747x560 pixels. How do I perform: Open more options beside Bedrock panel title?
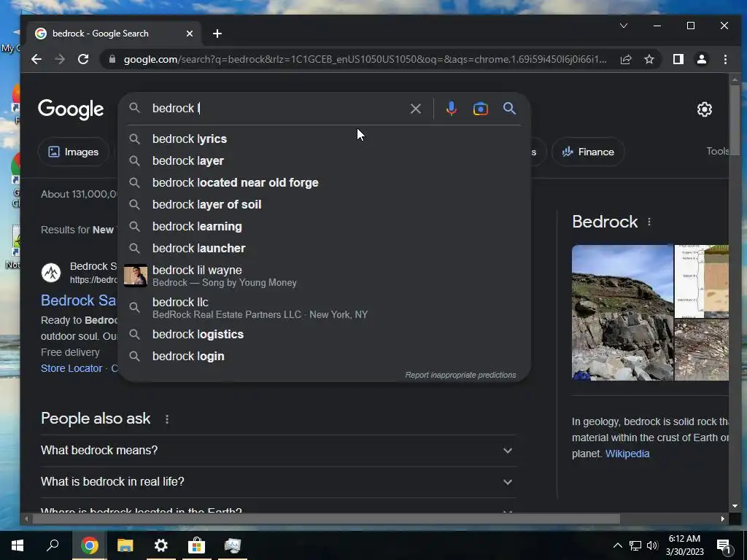coord(649,222)
